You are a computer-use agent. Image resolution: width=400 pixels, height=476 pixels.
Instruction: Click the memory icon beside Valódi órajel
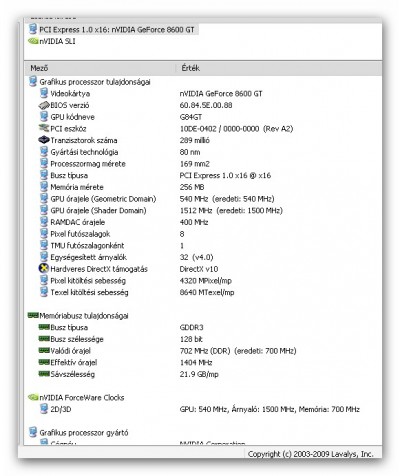44,350
